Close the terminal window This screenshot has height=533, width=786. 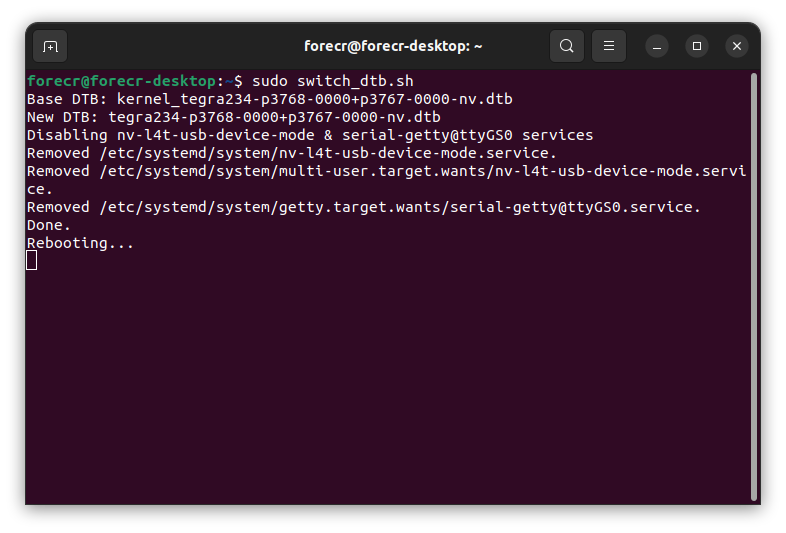coord(737,46)
